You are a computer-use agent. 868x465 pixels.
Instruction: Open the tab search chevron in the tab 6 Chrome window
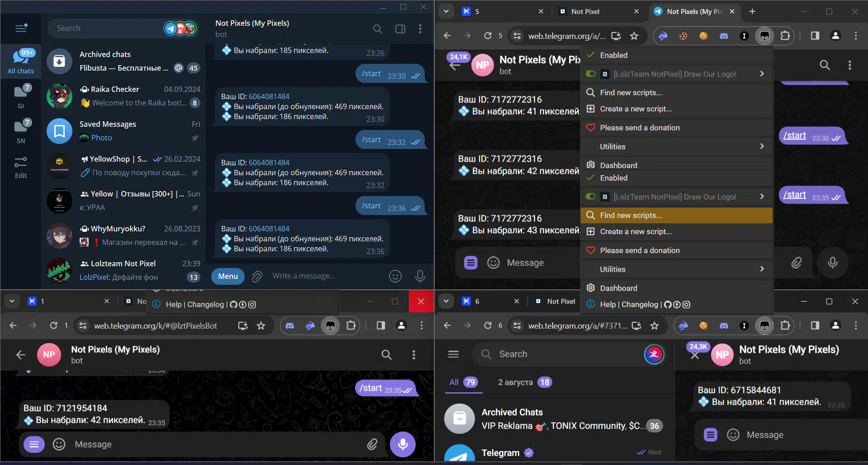[446, 301]
